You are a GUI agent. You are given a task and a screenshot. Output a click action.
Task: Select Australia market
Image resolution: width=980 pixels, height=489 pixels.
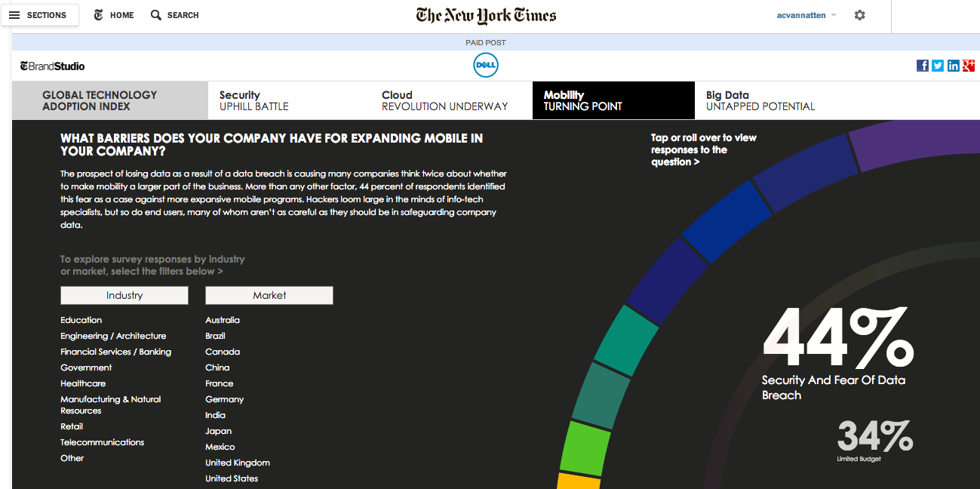(223, 320)
